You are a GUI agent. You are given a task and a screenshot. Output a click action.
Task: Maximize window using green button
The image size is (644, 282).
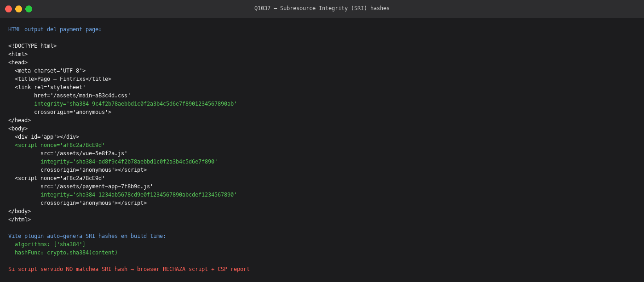click(29, 9)
